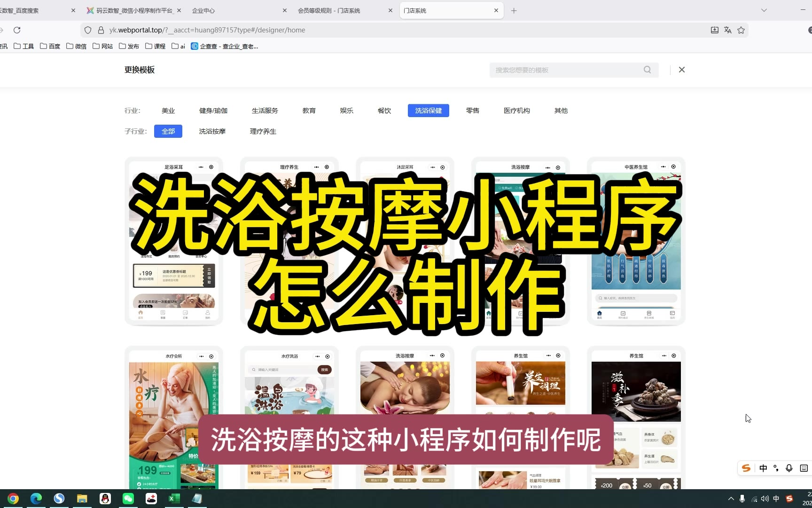812x508 pixels.
Task: Toggle 中 language mode on floating IME bar
Action: (763, 468)
